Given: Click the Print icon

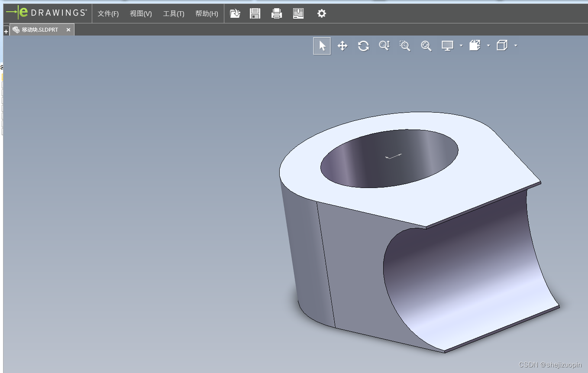Looking at the screenshot, I should [277, 13].
